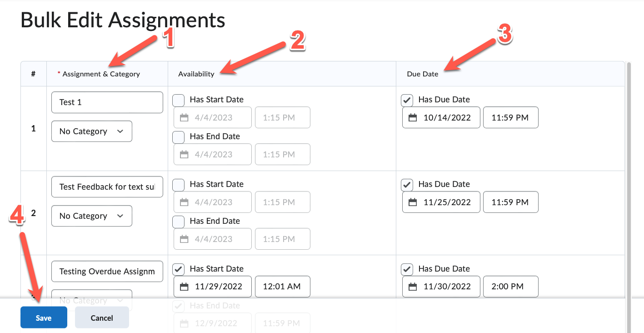
Task: Open the No Category dropdown for Test 1
Action: (x=92, y=131)
